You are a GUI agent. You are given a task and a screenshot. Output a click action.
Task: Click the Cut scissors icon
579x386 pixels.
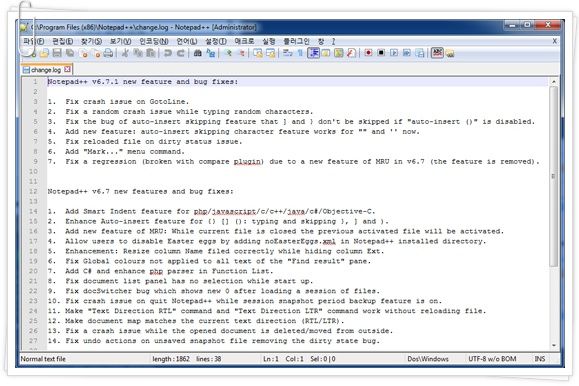coord(125,53)
